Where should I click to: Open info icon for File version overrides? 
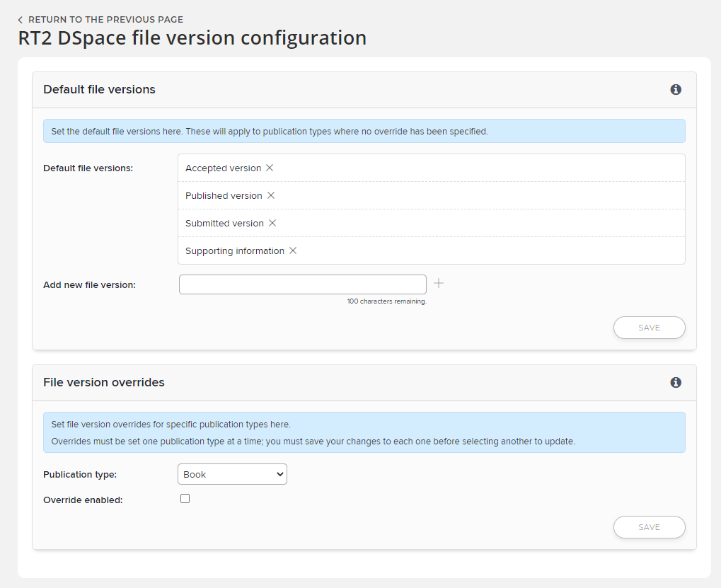(x=676, y=383)
